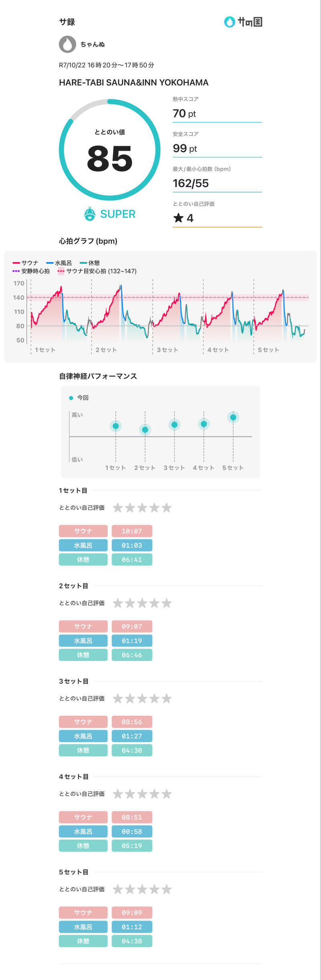Click third star in 3セット目 rating

tap(142, 699)
